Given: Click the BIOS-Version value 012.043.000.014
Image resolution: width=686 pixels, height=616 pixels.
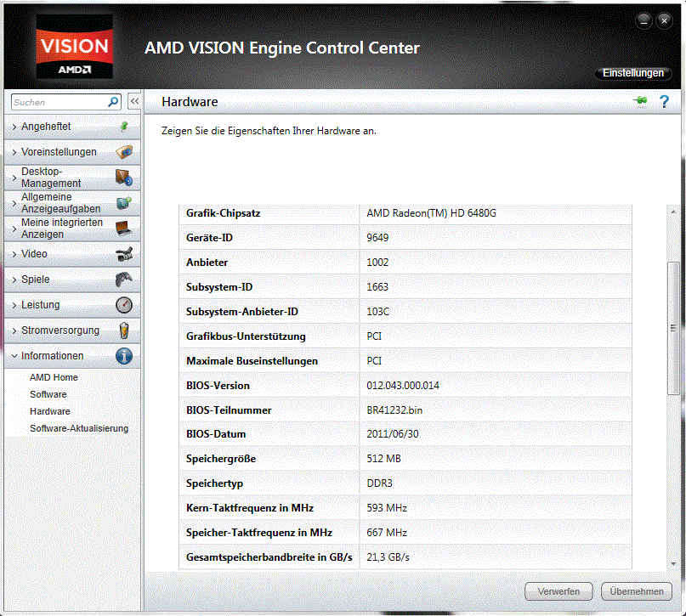Looking at the screenshot, I should [403, 385].
